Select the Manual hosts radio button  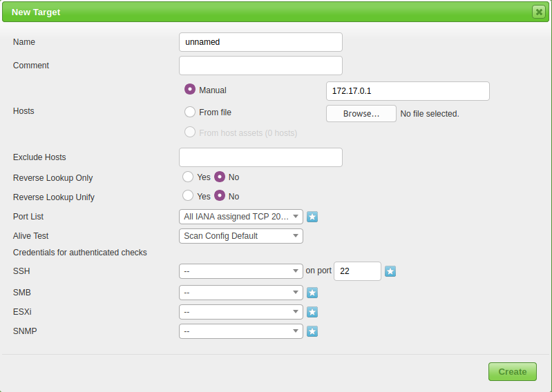[x=190, y=90]
